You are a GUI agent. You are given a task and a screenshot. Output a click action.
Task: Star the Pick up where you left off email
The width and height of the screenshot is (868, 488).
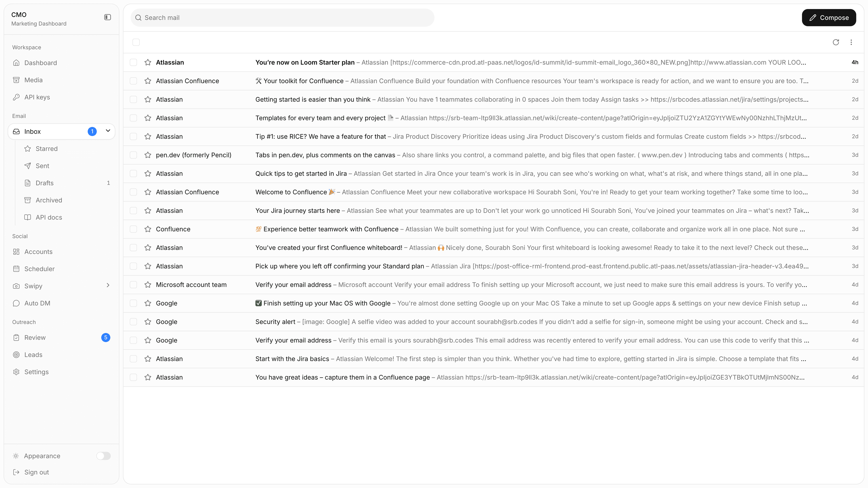148,266
